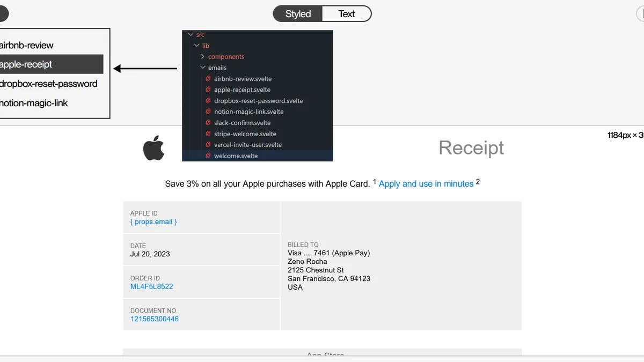Collapse the src folder
The width and height of the screenshot is (644, 362).
(x=191, y=35)
